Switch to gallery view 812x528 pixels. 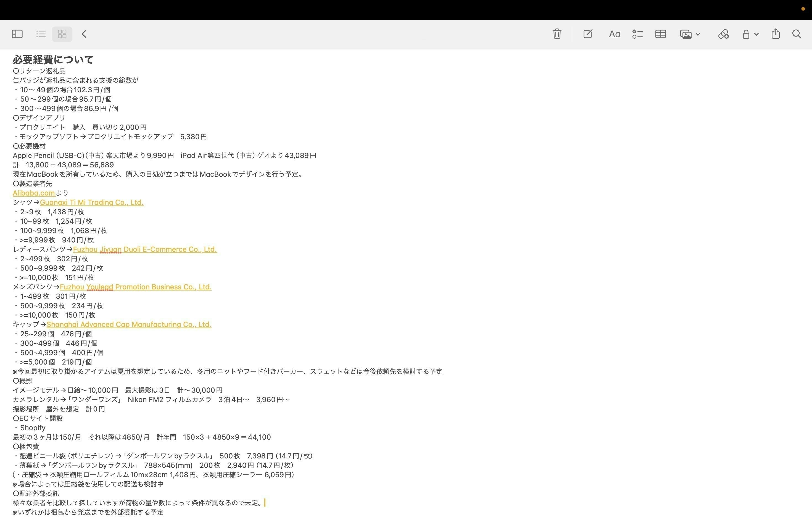(62, 34)
